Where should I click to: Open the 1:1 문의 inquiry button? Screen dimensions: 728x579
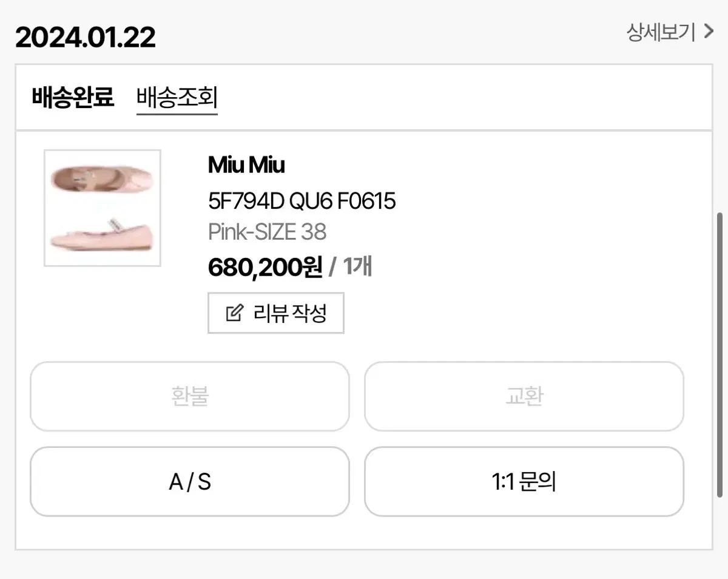[x=524, y=482]
